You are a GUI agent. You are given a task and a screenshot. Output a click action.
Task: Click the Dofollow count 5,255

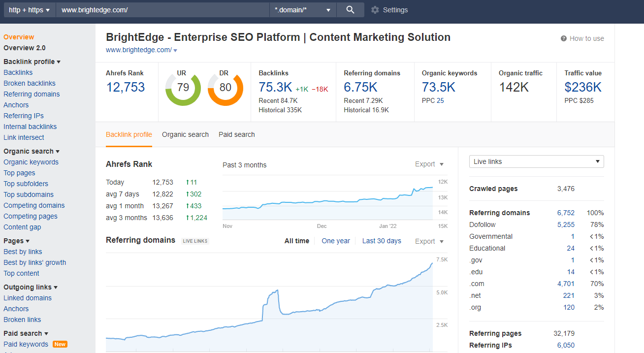click(566, 225)
